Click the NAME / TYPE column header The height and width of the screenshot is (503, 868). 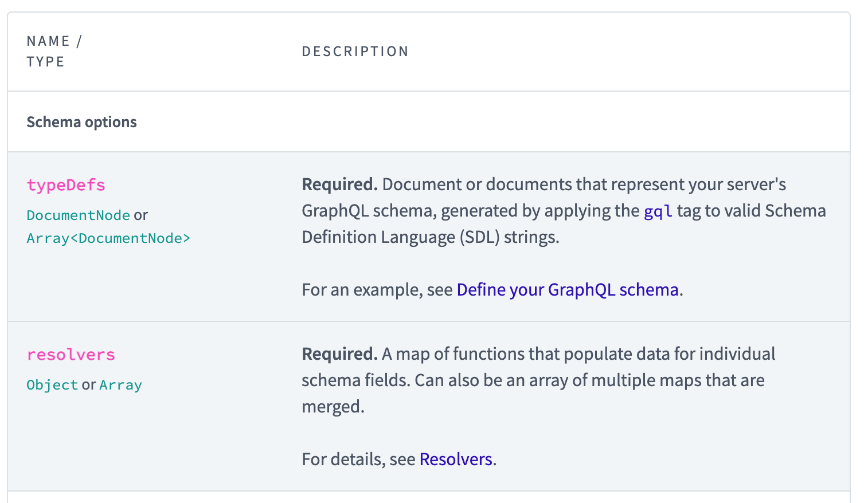click(x=54, y=51)
